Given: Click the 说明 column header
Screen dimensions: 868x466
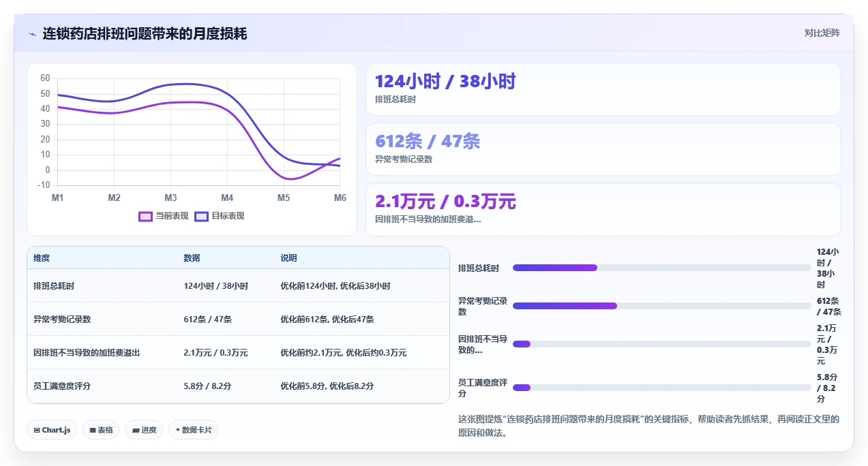Looking at the screenshot, I should (288, 258).
